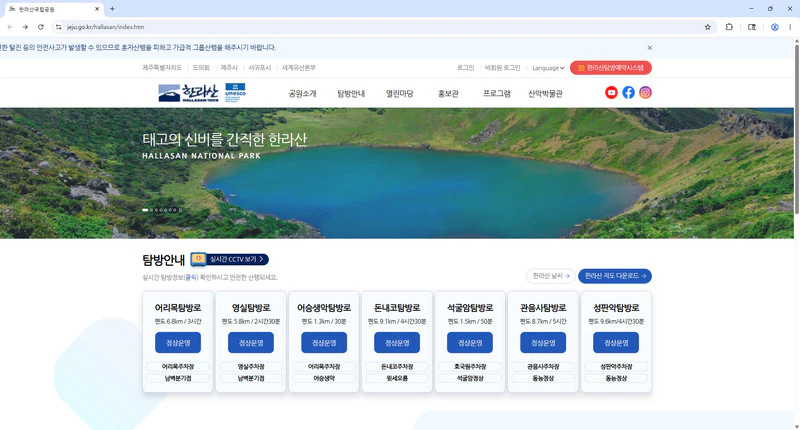Go back with the browser arrow

(x=10, y=27)
